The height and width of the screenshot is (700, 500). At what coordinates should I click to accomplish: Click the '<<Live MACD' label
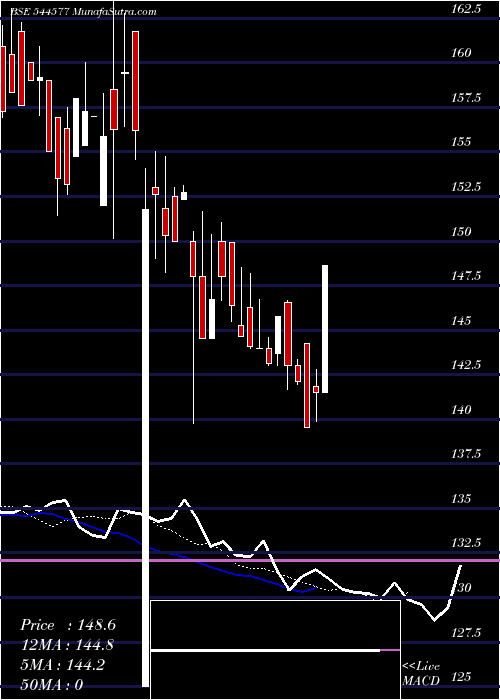[421, 674]
